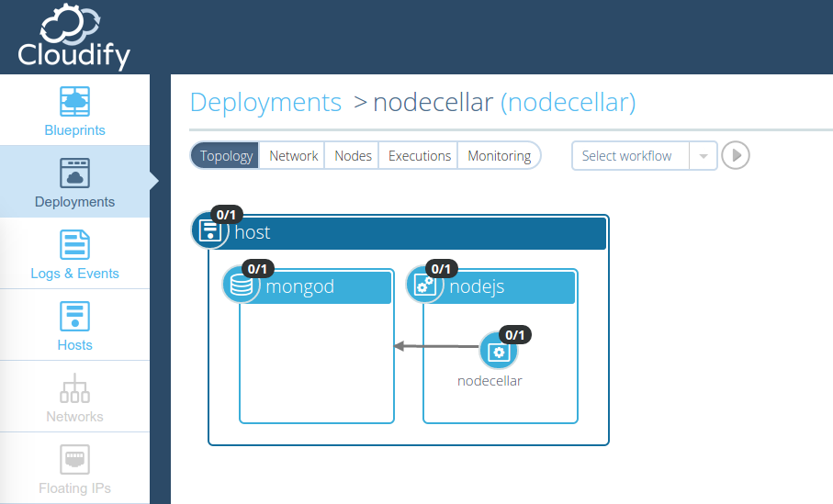Run the selected workflow with play button

(x=736, y=156)
